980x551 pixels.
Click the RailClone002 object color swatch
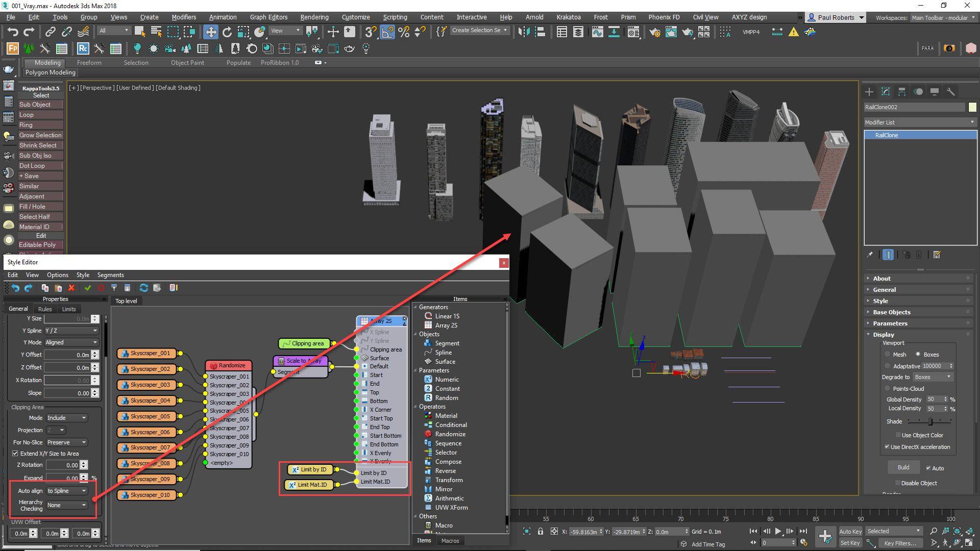click(972, 107)
